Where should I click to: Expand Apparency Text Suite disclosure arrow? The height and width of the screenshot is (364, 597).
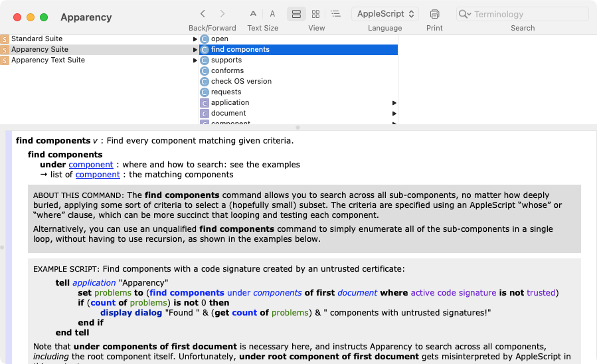[x=195, y=60]
